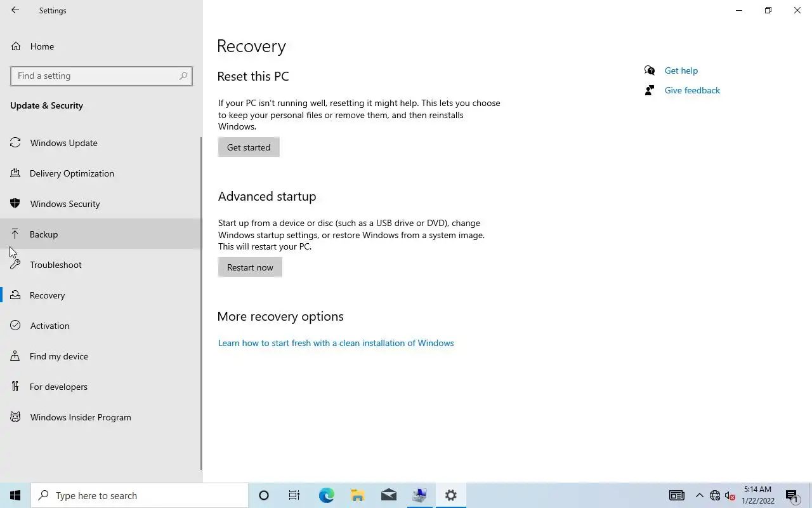
Task: Select Delivery Optimization in the sidebar
Action: click(x=100, y=173)
